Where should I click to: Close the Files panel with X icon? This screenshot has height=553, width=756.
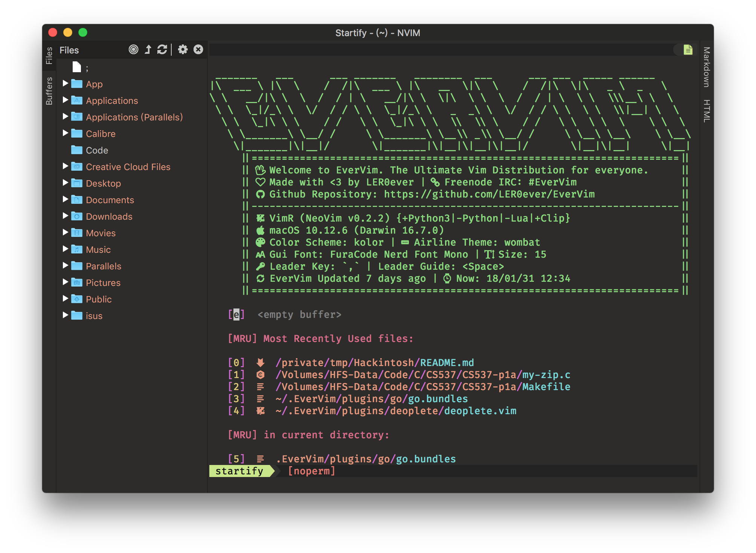pyautogui.click(x=198, y=50)
